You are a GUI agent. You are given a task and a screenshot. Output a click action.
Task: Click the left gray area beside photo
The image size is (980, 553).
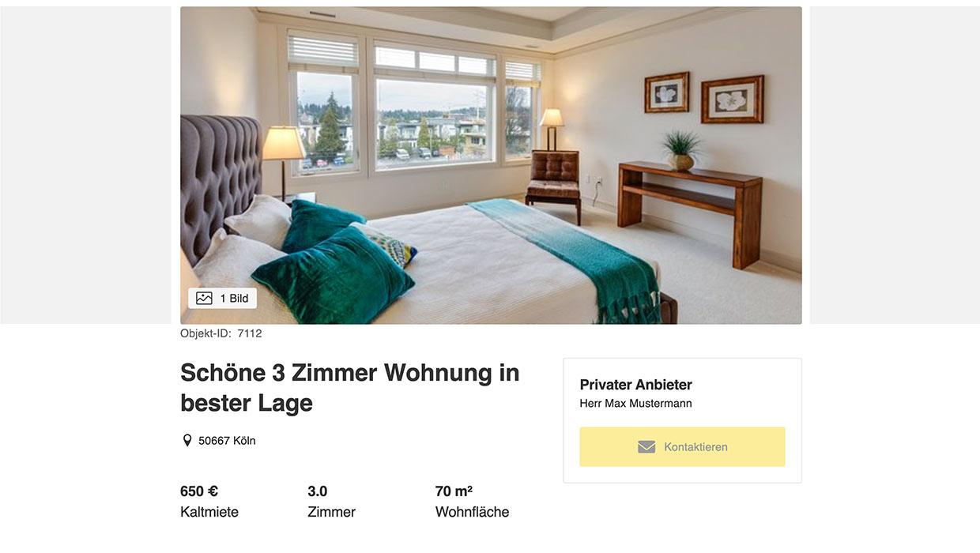coord(85,165)
